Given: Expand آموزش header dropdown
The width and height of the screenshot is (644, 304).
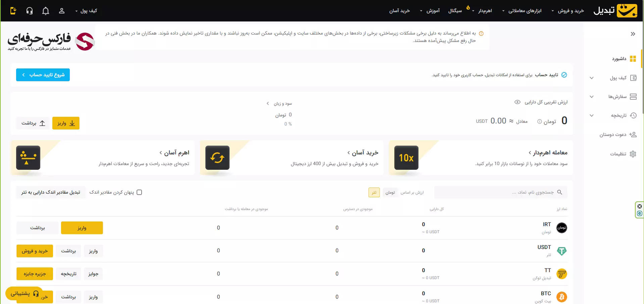Looking at the screenshot, I should coord(430,11).
